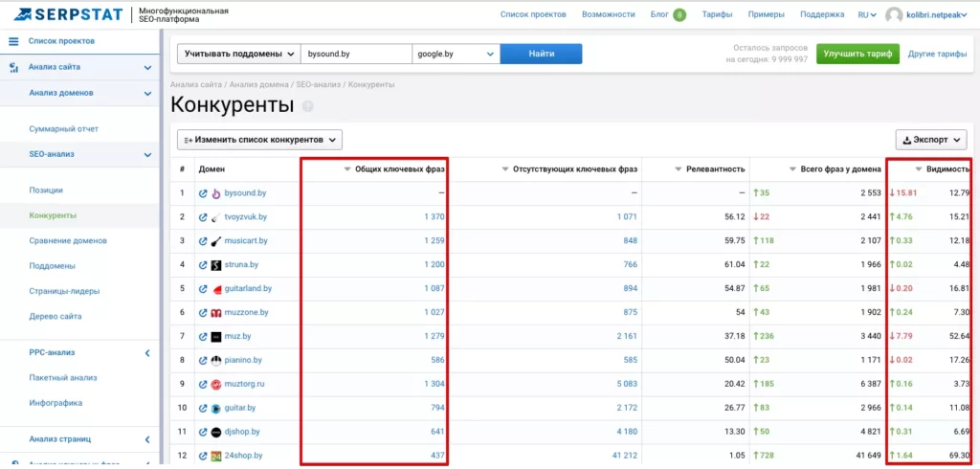The image size is (980, 469).
Task: Open external link icon for 24shop.by
Action: pyautogui.click(x=203, y=456)
